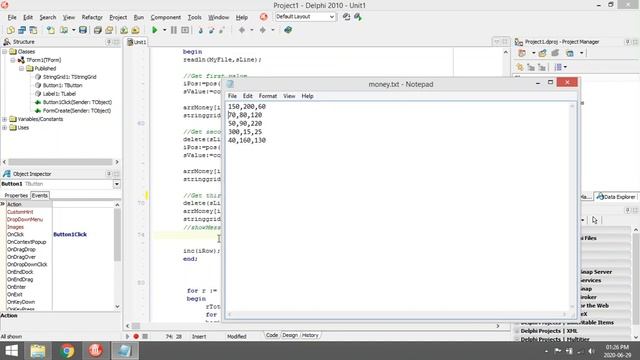
Task: Click the New project icon in Project Manager
Action: point(542,53)
